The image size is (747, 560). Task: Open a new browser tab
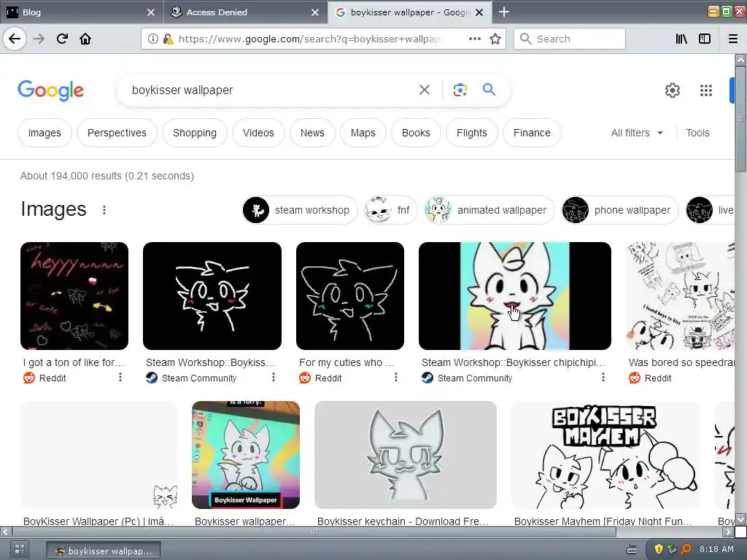click(504, 12)
